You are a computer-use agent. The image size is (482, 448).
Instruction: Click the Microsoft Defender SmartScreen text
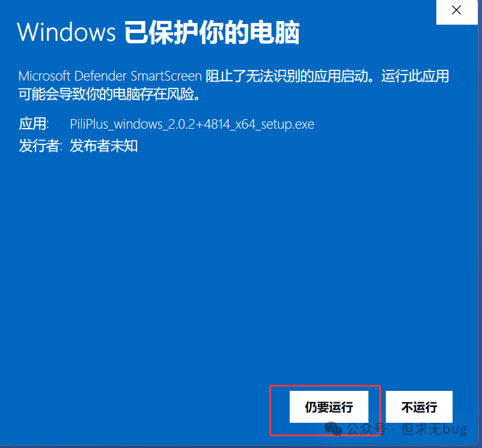110,76
